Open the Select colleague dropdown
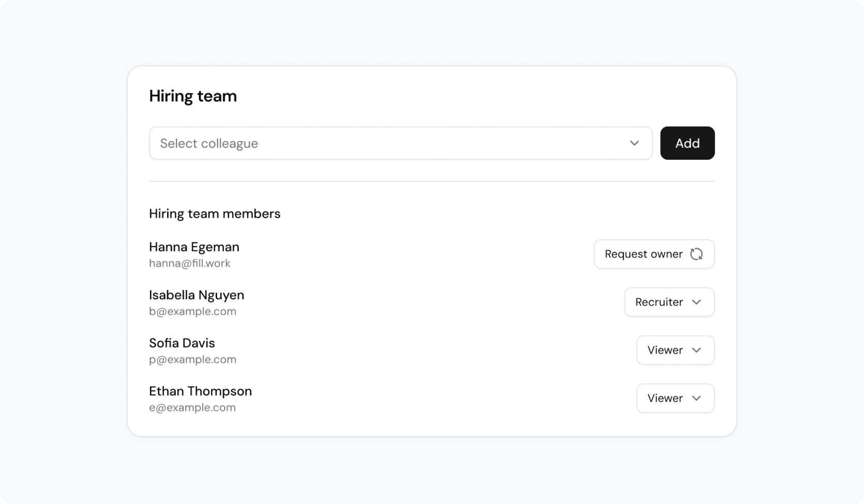The width and height of the screenshot is (864, 504). tap(401, 143)
